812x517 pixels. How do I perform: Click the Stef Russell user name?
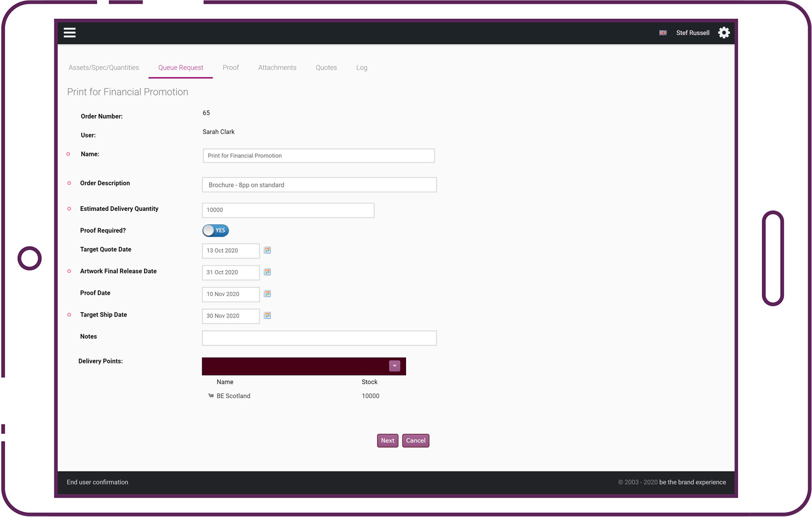tap(693, 33)
